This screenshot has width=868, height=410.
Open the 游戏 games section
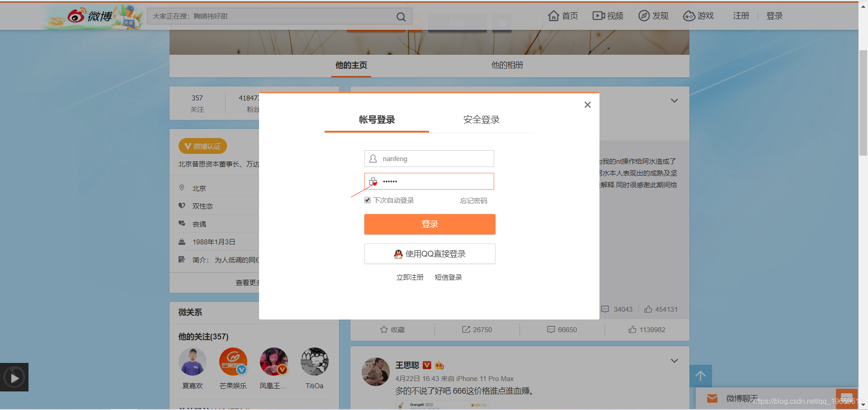point(698,16)
